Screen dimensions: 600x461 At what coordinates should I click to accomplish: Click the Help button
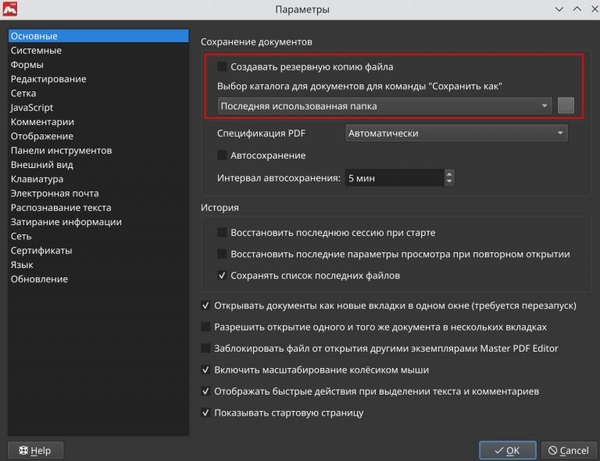click(x=35, y=451)
